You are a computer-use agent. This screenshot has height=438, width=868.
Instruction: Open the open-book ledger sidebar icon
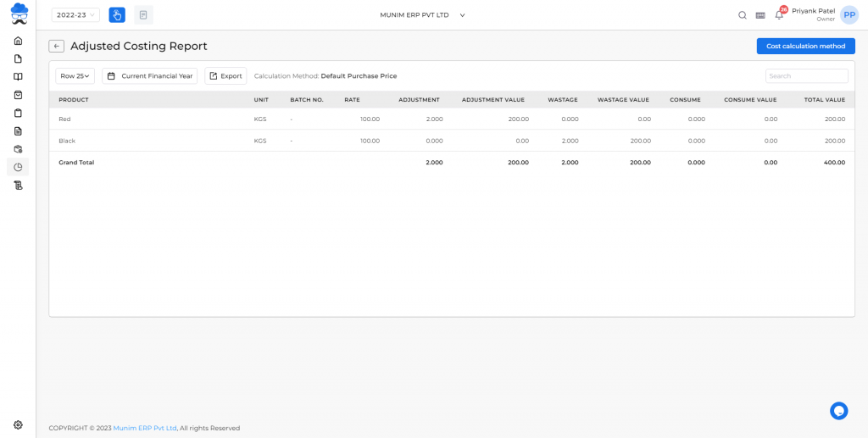(x=18, y=77)
